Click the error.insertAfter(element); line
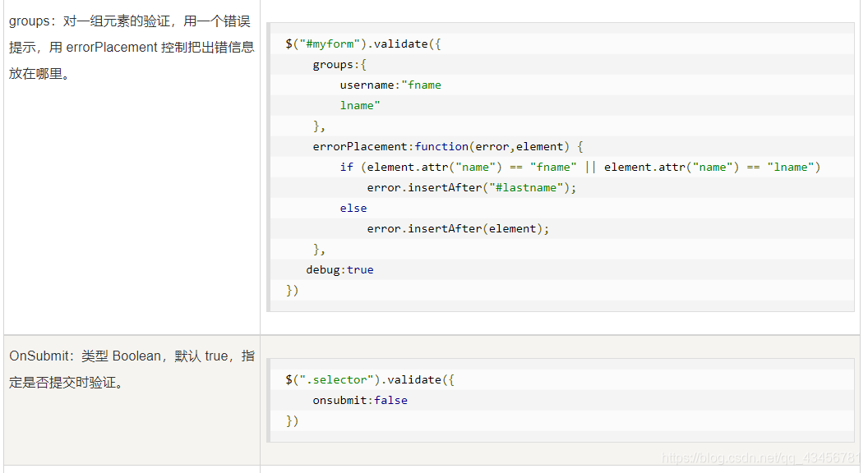 pos(458,228)
